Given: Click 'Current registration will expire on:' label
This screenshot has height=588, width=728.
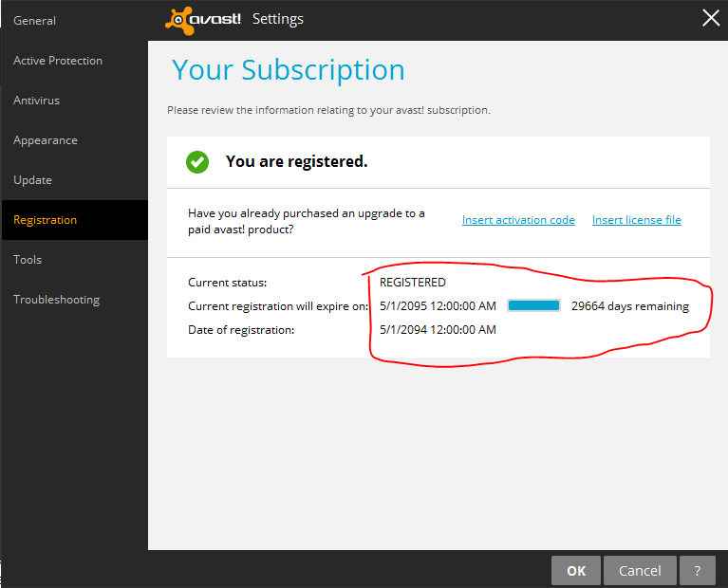Looking at the screenshot, I should click(278, 306).
